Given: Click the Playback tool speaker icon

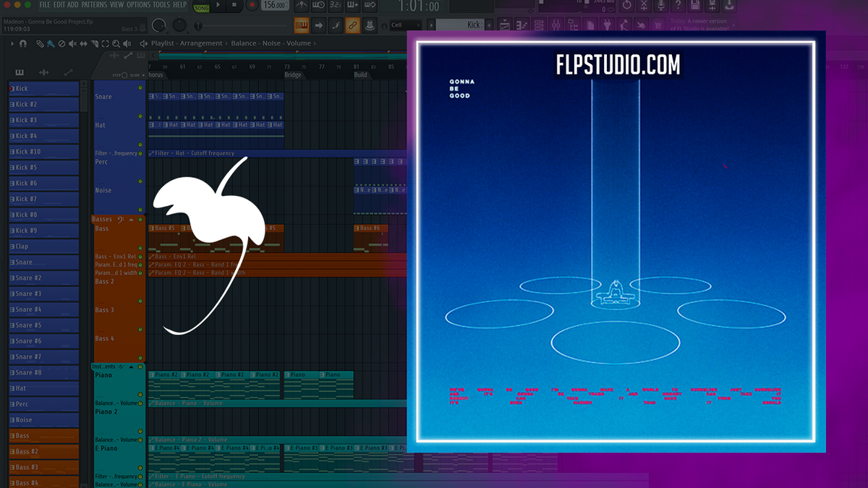Looking at the screenshot, I should (127, 44).
